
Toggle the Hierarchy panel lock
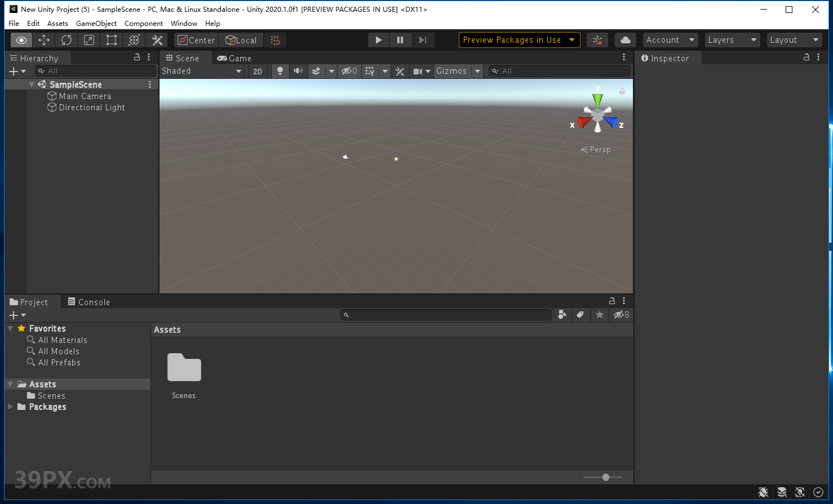tap(136, 57)
